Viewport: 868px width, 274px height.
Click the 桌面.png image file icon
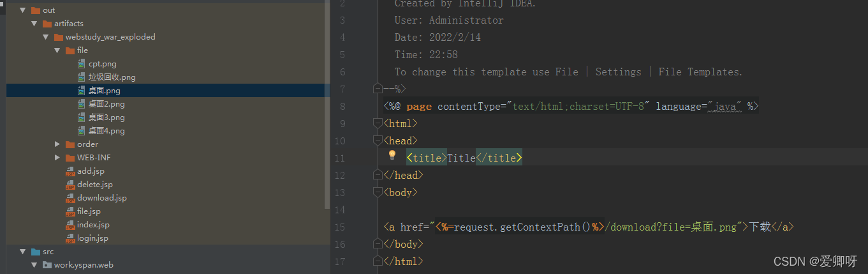click(81, 91)
